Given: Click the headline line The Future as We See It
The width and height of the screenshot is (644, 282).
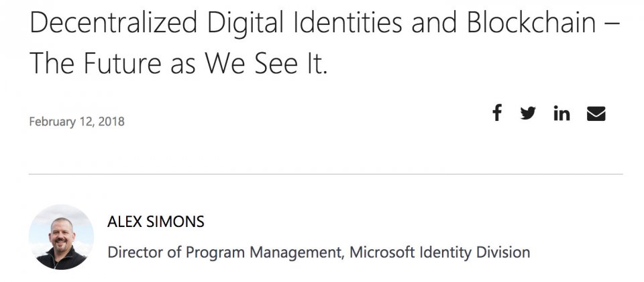Looking at the screenshot, I should click(178, 63).
